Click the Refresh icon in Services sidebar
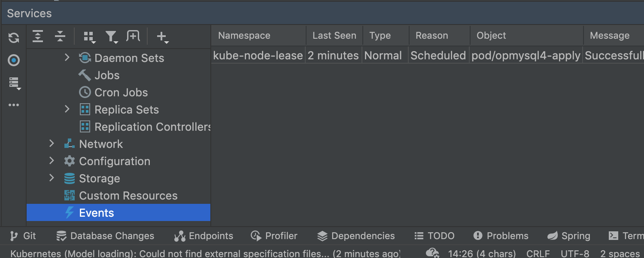This screenshot has height=258, width=644. 14,38
